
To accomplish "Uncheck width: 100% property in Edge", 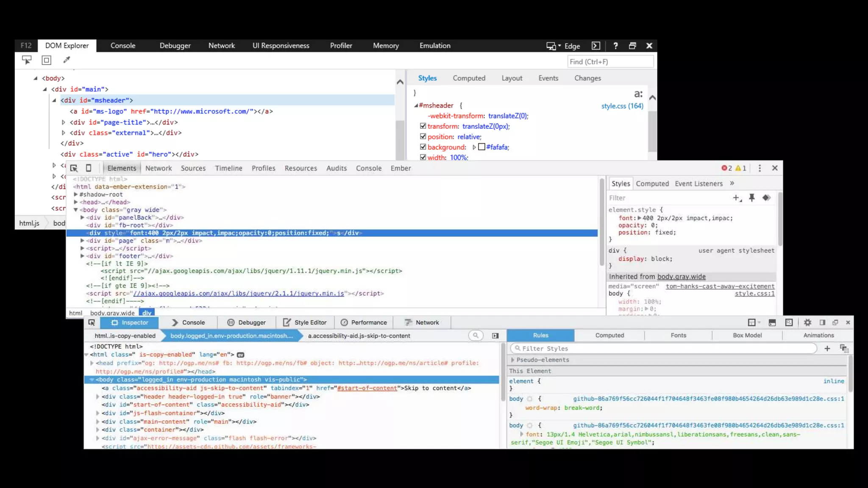I will 423,157.
